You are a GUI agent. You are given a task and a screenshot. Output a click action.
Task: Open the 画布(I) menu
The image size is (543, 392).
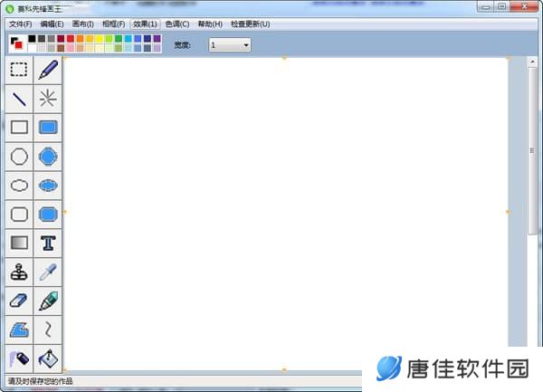(x=82, y=24)
